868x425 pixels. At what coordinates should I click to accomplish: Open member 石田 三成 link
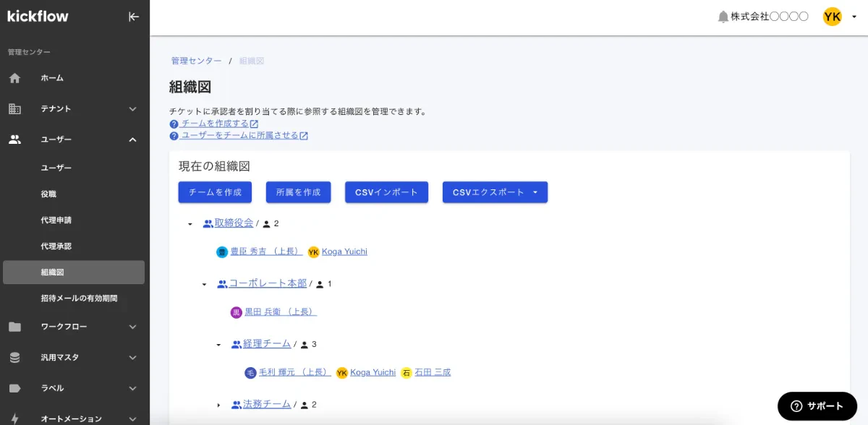tap(433, 372)
